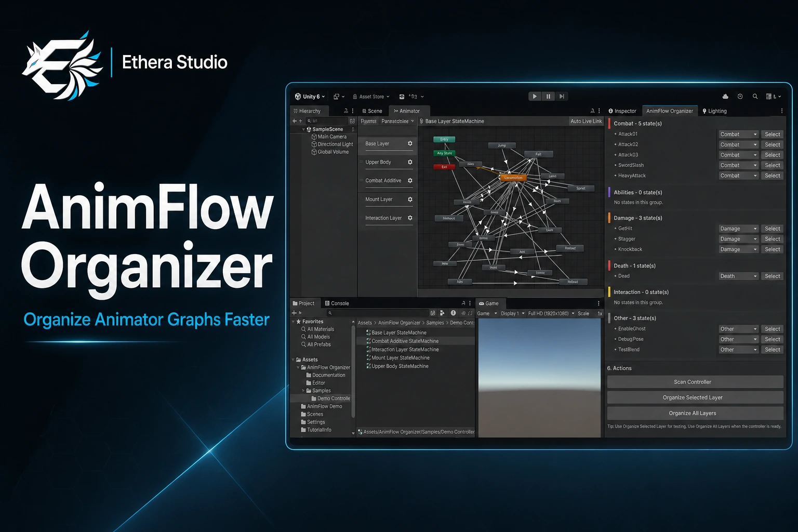Open the cloud services icon

click(x=725, y=97)
